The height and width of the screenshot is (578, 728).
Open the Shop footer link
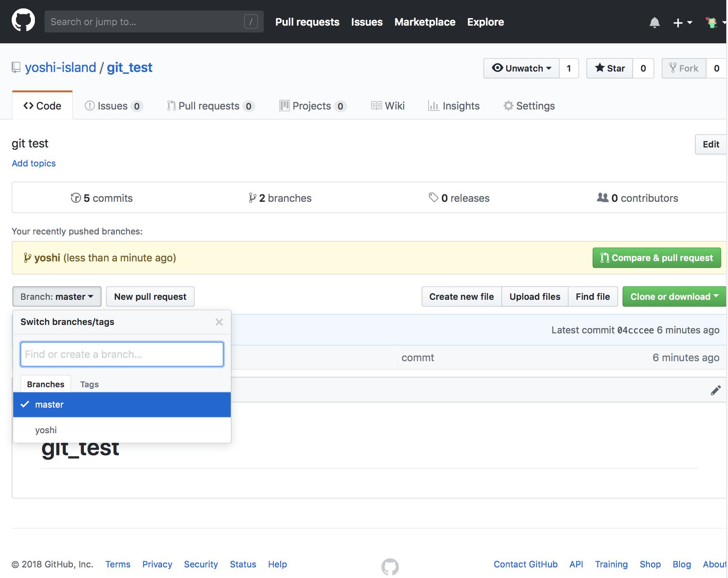tap(650, 564)
